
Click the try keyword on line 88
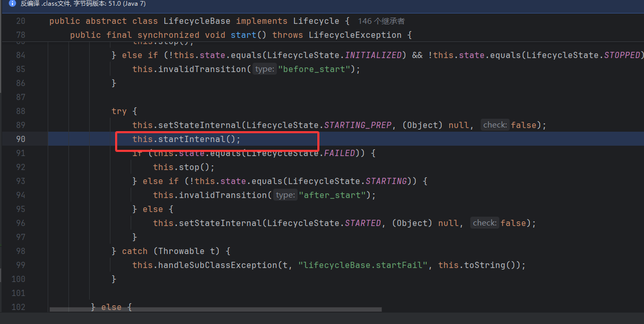(119, 111)
